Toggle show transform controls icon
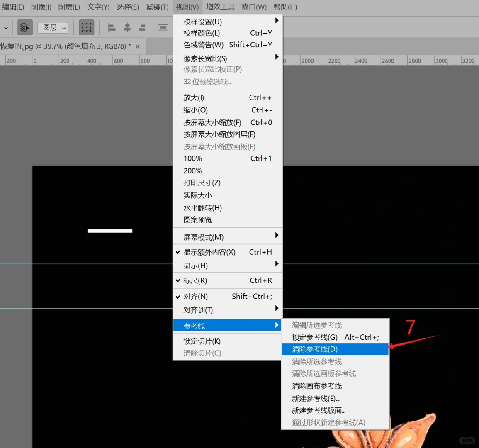Viewport: 479px width, 448px height. 86,28
